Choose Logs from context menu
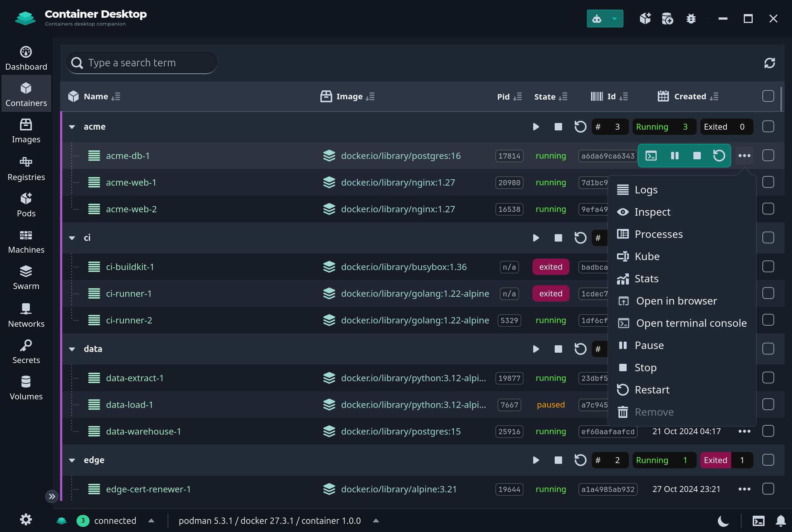The height and width of the screenshot is (532, 792). 682,190
